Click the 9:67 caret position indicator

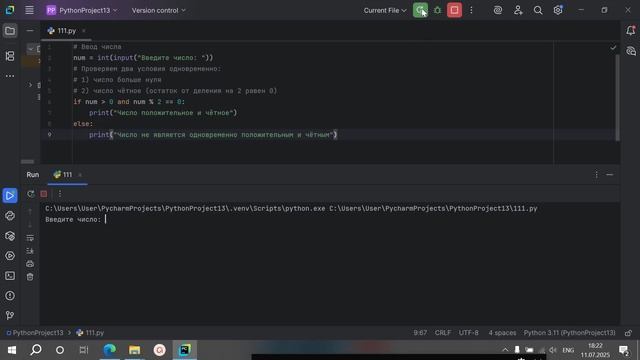(x=420, y=333)
